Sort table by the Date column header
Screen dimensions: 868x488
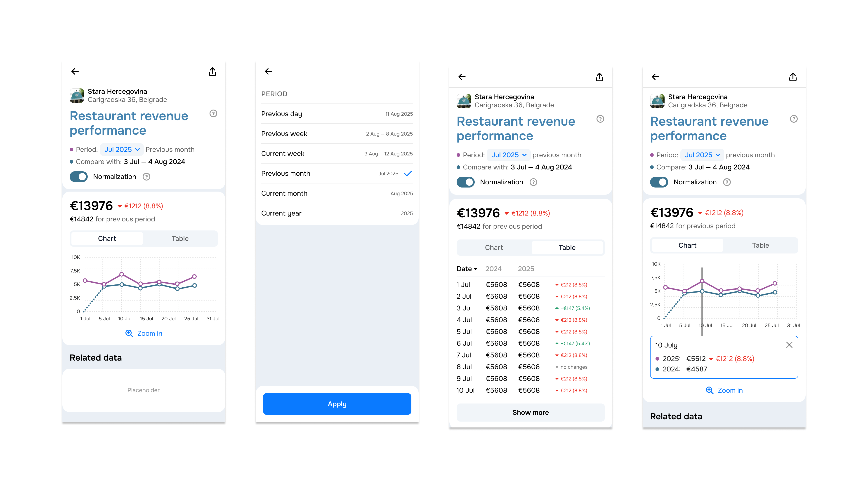coord(467,269)
